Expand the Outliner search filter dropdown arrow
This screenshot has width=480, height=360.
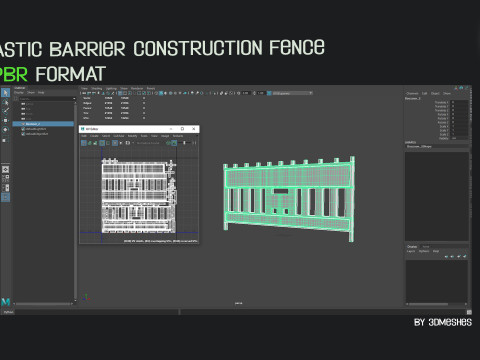(x=74, y=99)
